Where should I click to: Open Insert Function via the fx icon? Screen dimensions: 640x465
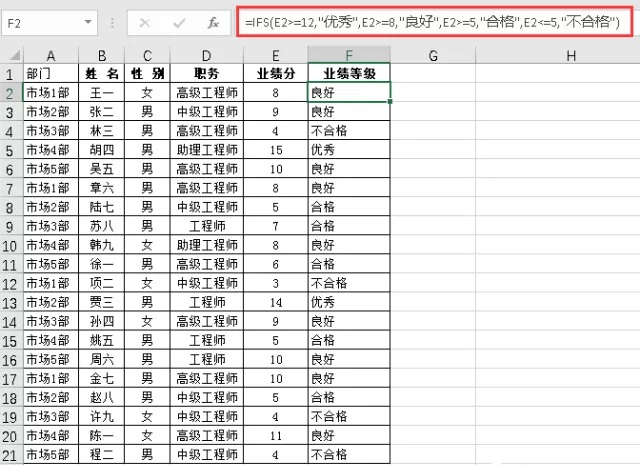pyautogui.click(x=213, y=22)
